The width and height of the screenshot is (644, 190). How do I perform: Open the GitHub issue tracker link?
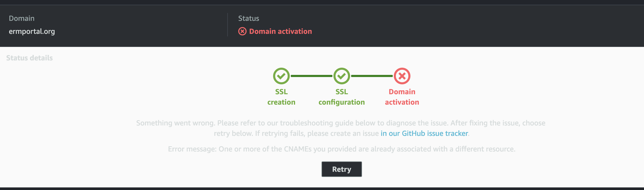[x=424, y=133]
